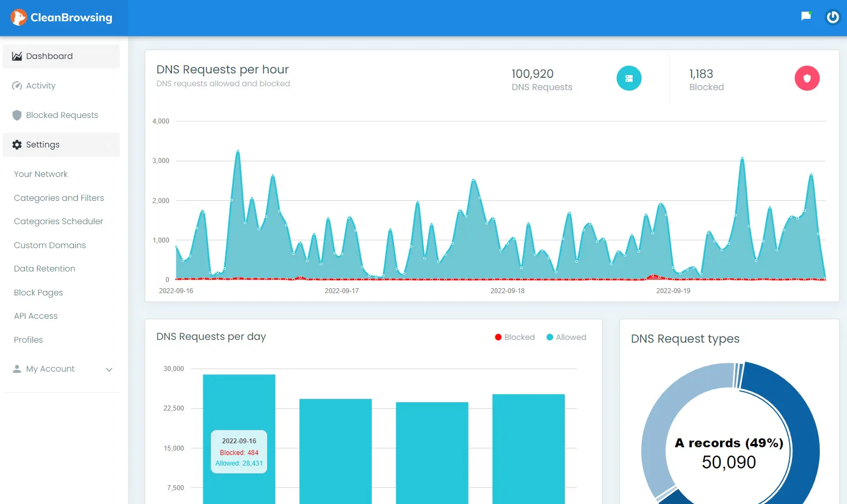
Task: Click the Activity gauge icon
Action: 17,86
